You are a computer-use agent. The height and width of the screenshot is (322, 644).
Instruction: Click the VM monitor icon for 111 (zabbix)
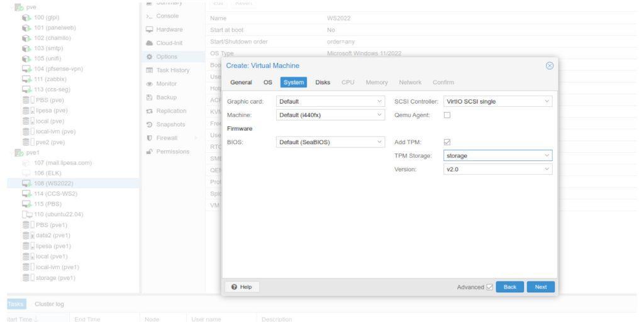[26, 79]
